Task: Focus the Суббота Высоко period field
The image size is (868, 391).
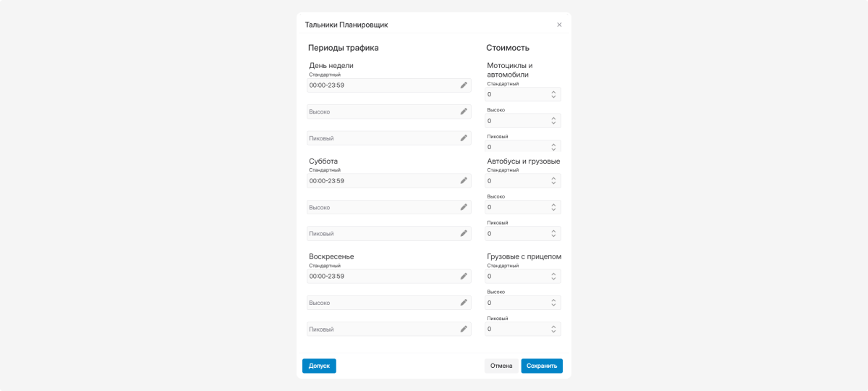Action: pos(389,207)
